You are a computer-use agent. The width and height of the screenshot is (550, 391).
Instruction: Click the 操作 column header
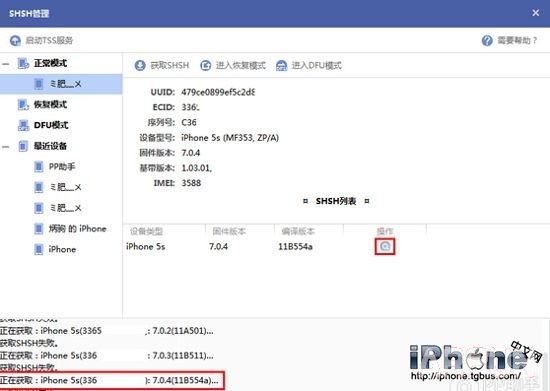pos(385,231)
